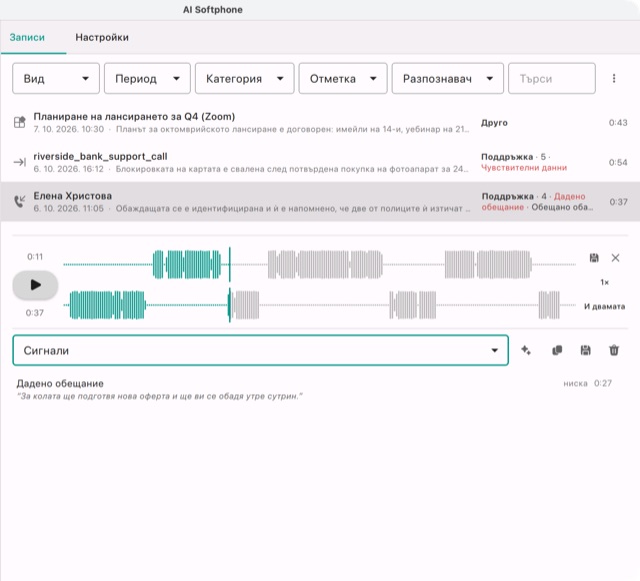The image size is (640, 581).
Task: Jump to the 0:27 signal timestamp
Action: (x=603, y=383)
